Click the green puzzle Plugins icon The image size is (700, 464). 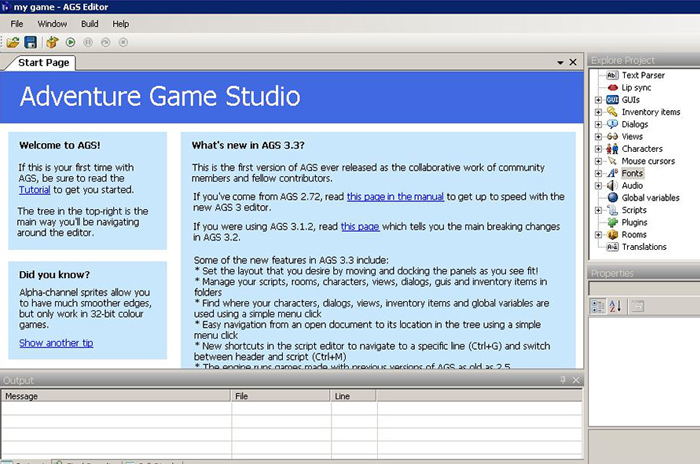tap(612, 222)
